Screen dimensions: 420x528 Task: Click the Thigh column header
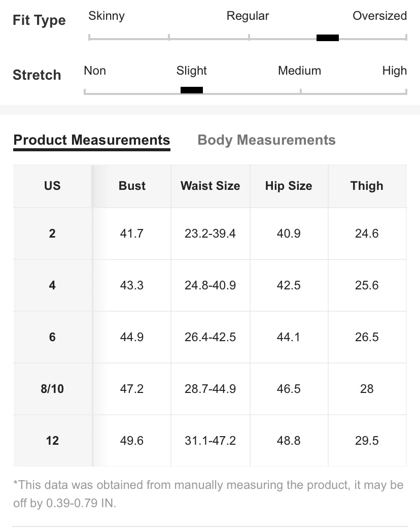click(x=367, y=186)
